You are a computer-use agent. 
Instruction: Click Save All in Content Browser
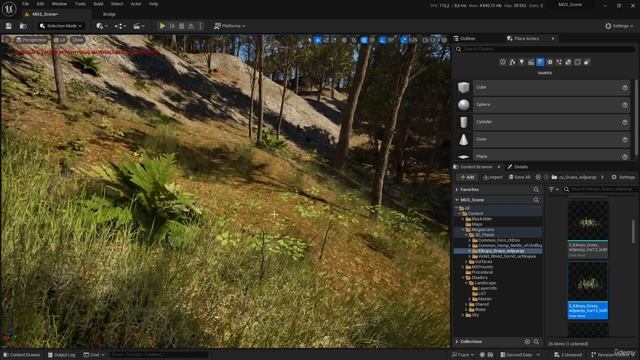click(520, 177)
